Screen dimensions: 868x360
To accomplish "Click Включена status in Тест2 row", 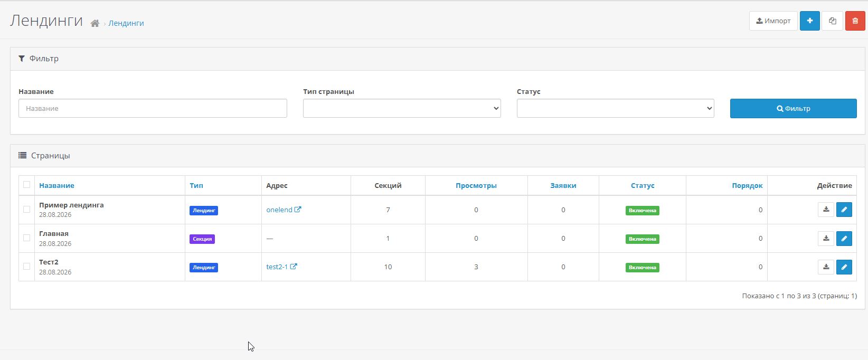I will coord(643,267).
